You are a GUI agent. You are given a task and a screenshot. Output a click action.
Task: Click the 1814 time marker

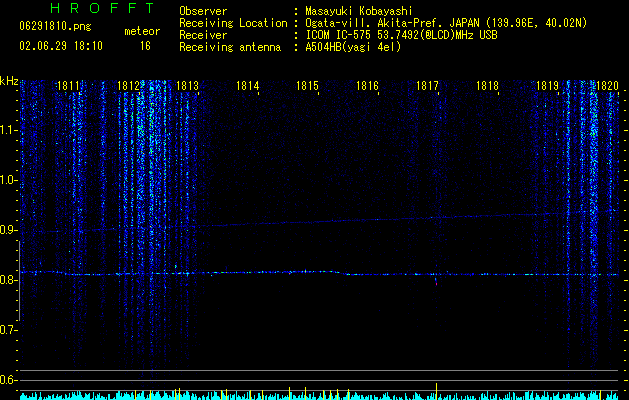click(248, 85)
